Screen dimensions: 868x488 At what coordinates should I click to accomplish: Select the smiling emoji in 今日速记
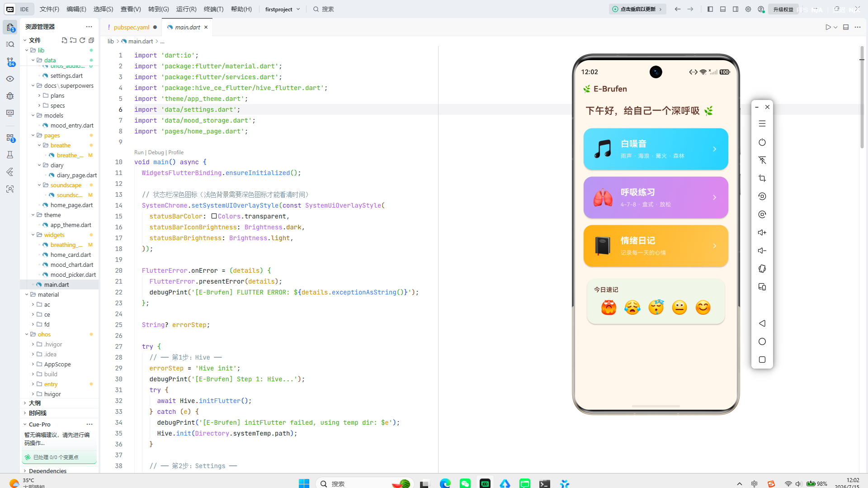(x=703, y=308)
